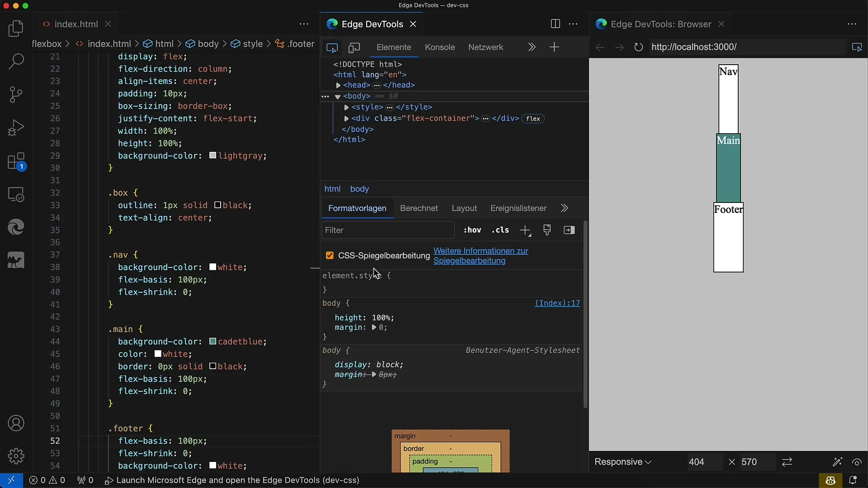Click the Filter input field in styles
868x488 pixels.
point(387,230)
